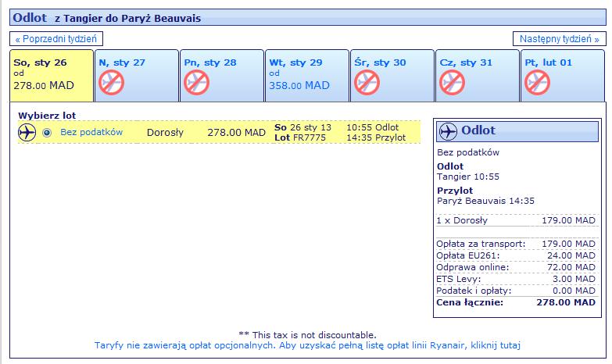612x364 pixels.
Task: Go to Poprzedni tydzień
Action: pos(56,39)
